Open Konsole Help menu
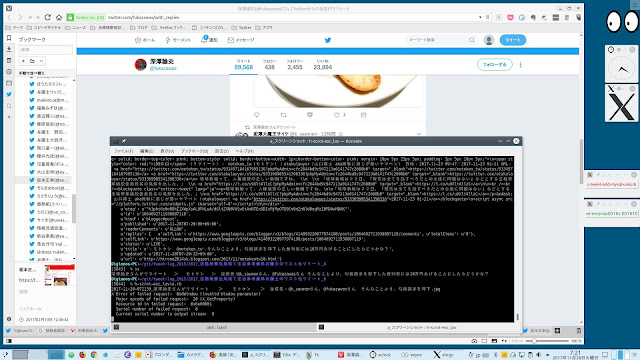The width and height of the screenshot is (640, 360). coord(244,151)
